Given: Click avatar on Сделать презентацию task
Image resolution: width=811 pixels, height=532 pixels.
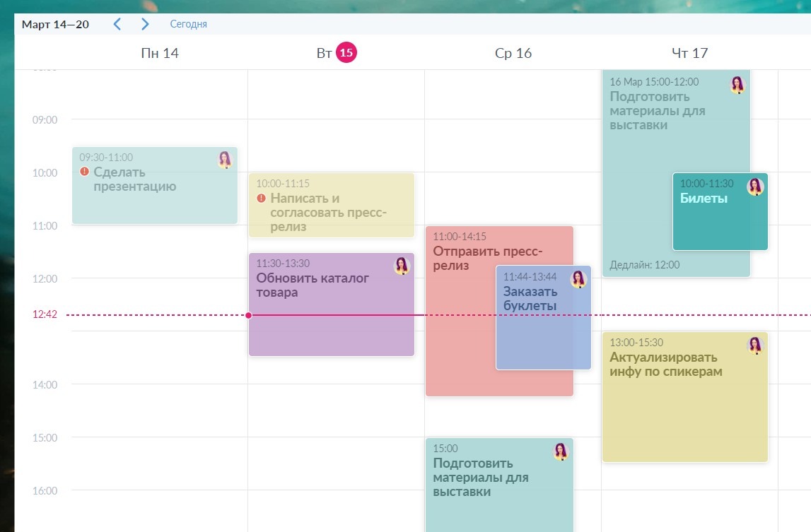Looking at the screenshot, I should pyautogui.click(x=225, y=160).
